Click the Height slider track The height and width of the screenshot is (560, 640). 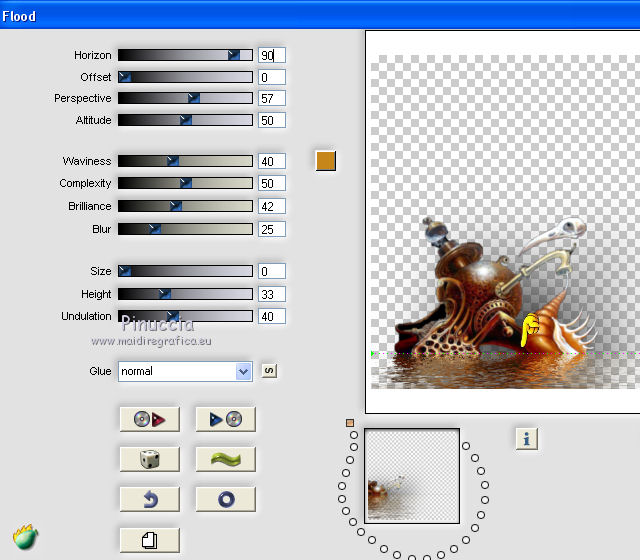(x=185, y=294)
